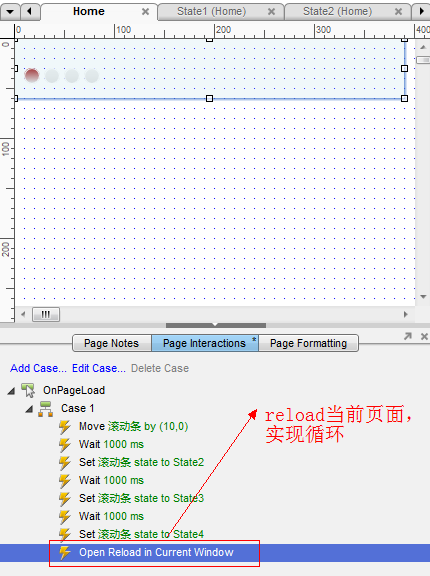Select the red circle indicator on canvas

pos(32,75)
